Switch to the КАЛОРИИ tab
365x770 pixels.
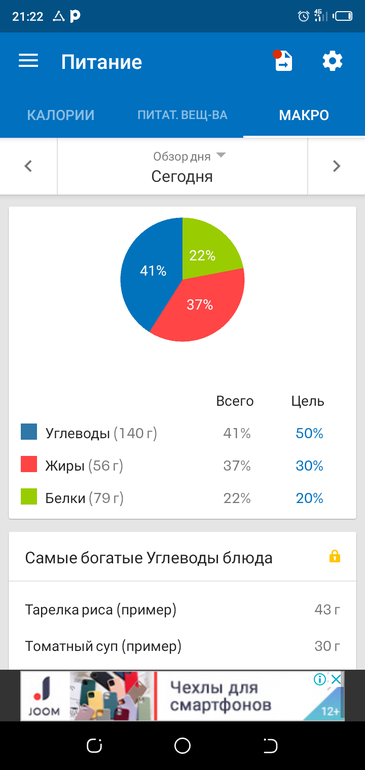coord(60,115)
